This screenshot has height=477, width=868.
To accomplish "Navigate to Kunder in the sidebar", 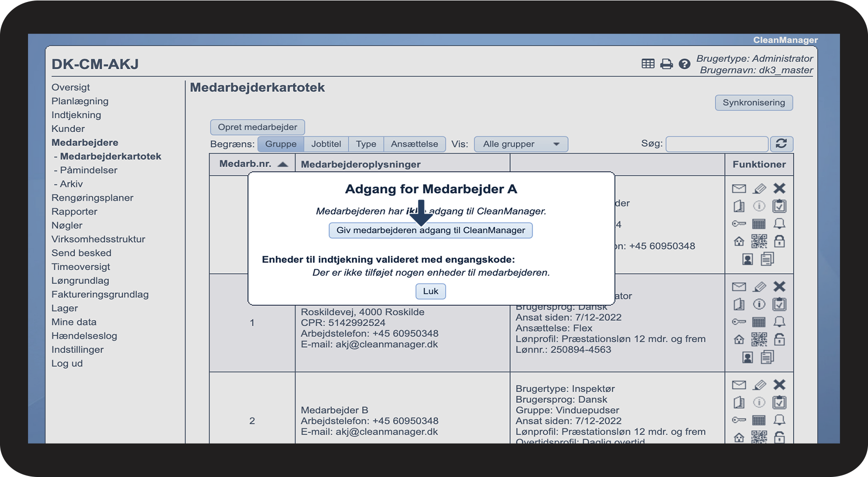I will pyautogui.click(x=68, y=128).
